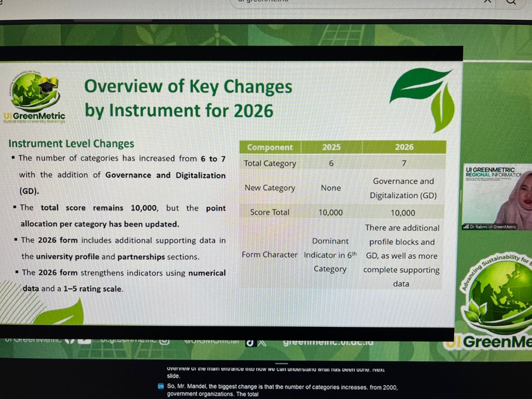Click the Instrument Level Changes heading
532x399 pixels.
[71, 144]
